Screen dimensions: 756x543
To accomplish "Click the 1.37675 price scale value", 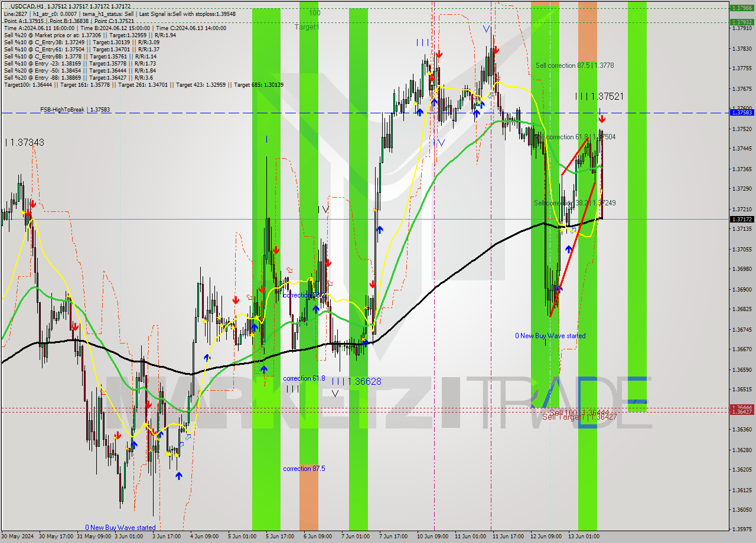I will click(741, 89).
